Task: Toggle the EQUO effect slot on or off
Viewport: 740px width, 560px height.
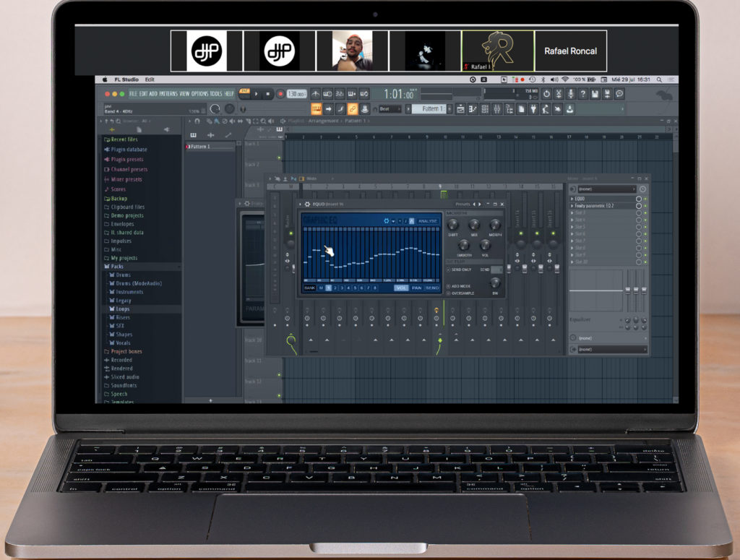Action: click(638, 199)
